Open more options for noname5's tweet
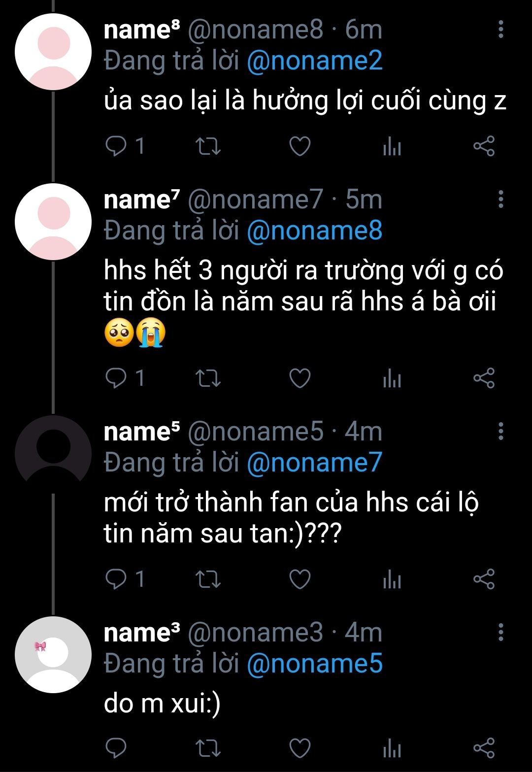Screen dimensions: 532x772 pos(500,431)
